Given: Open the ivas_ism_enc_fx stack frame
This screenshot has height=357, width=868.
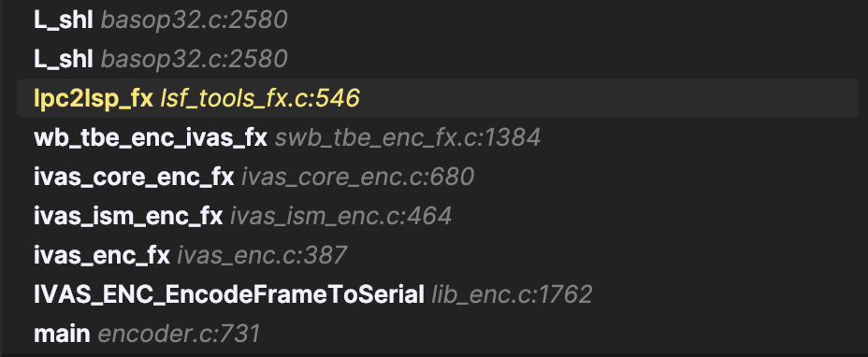Looking at the screenshot, I should pyautogui.click(x=438, y=216).
